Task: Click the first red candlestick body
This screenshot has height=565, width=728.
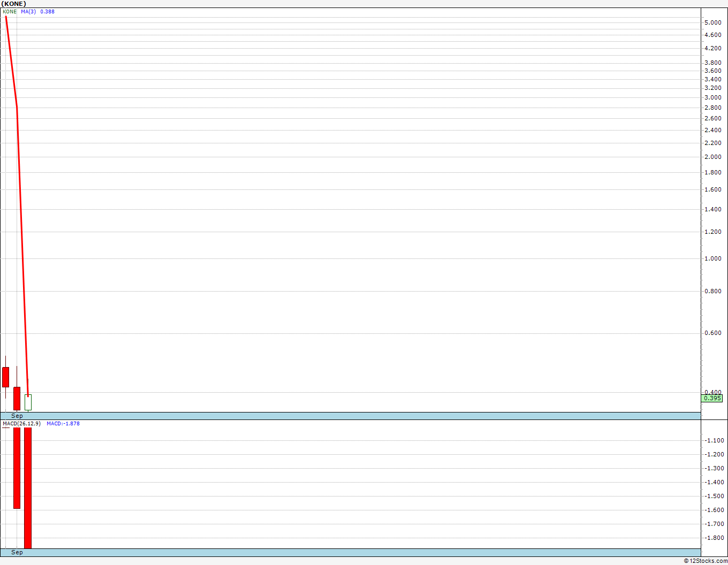Action: tap(5, 377)
